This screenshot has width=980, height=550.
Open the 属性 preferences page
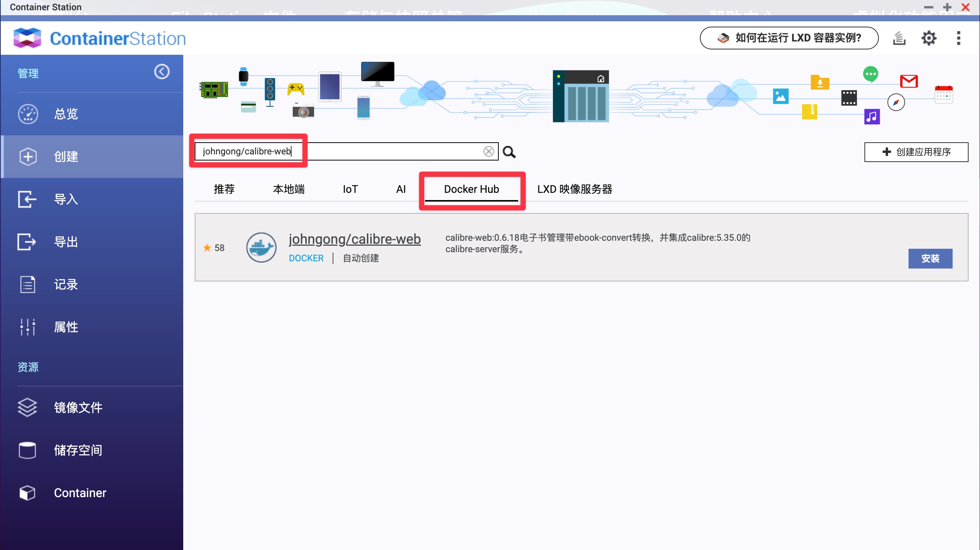(92, 327)
